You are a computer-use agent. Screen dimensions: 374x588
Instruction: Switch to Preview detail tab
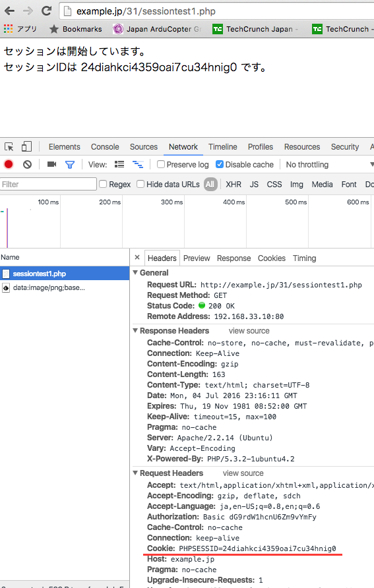[197, 258]
